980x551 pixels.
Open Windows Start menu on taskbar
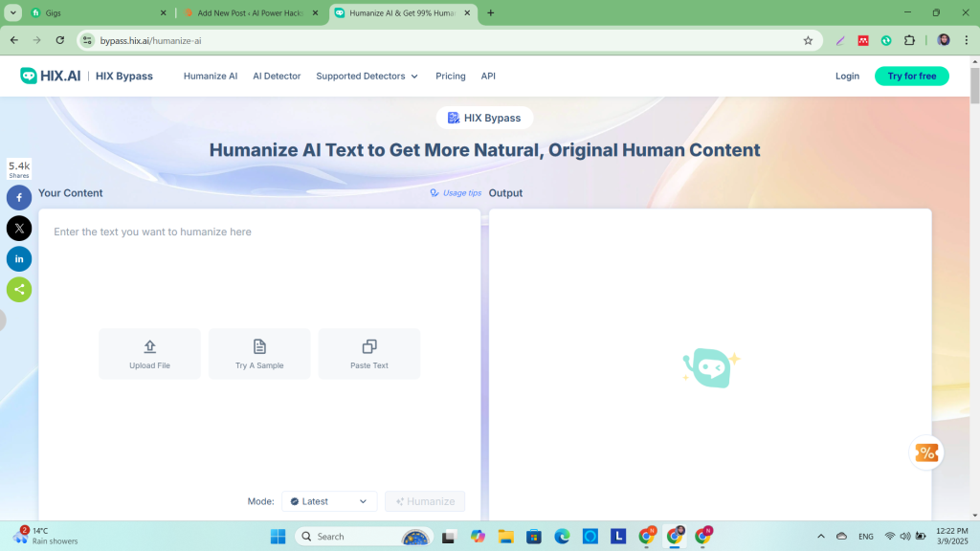click(278, 537)
